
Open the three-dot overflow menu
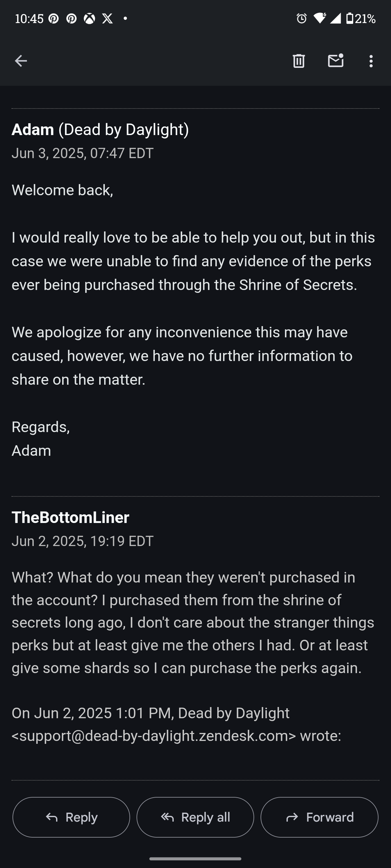click(371, 61)
